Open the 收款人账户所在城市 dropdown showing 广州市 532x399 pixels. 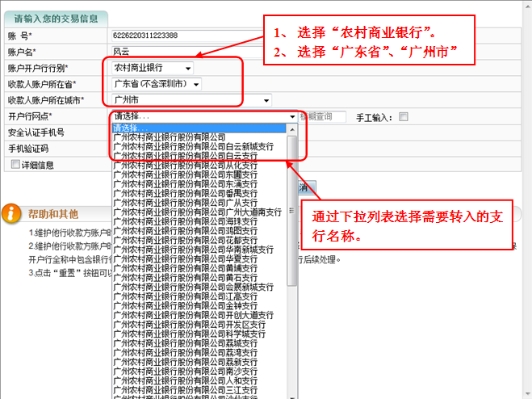pos(191,100)
